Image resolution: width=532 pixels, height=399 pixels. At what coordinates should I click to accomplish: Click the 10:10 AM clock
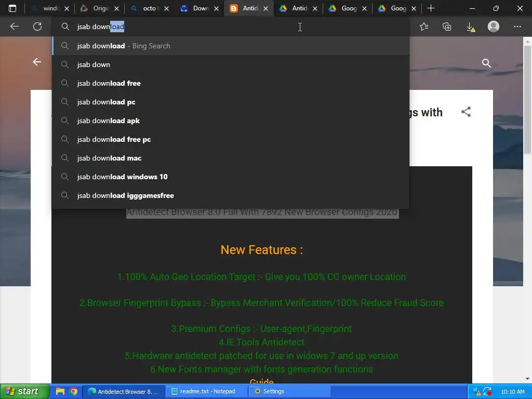(x=513, y=392)
